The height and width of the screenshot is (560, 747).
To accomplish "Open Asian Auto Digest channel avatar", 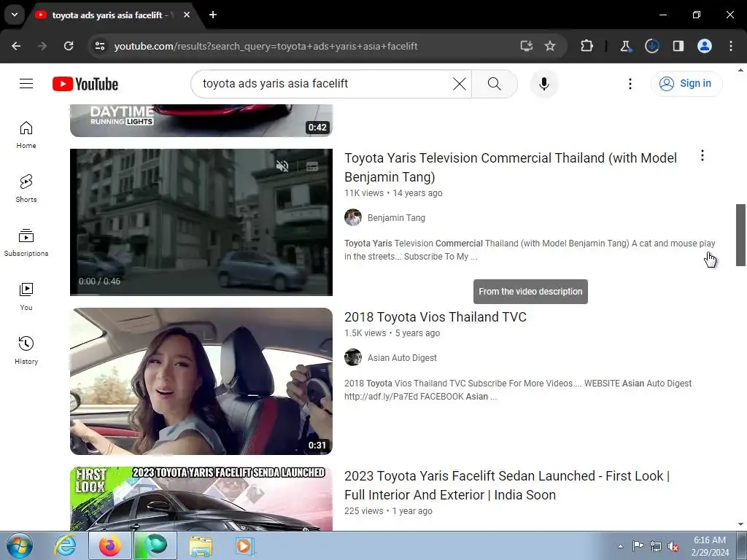I will 353,357.
